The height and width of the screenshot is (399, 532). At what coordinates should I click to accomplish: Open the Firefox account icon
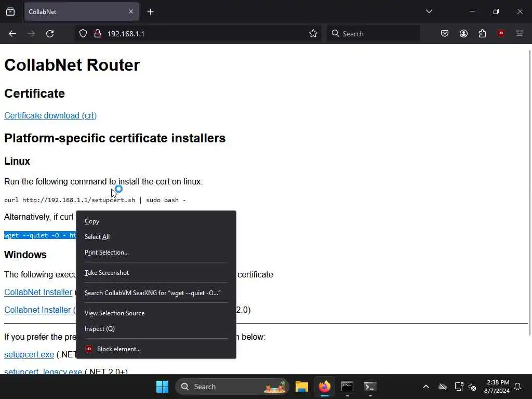pos(463,33)
